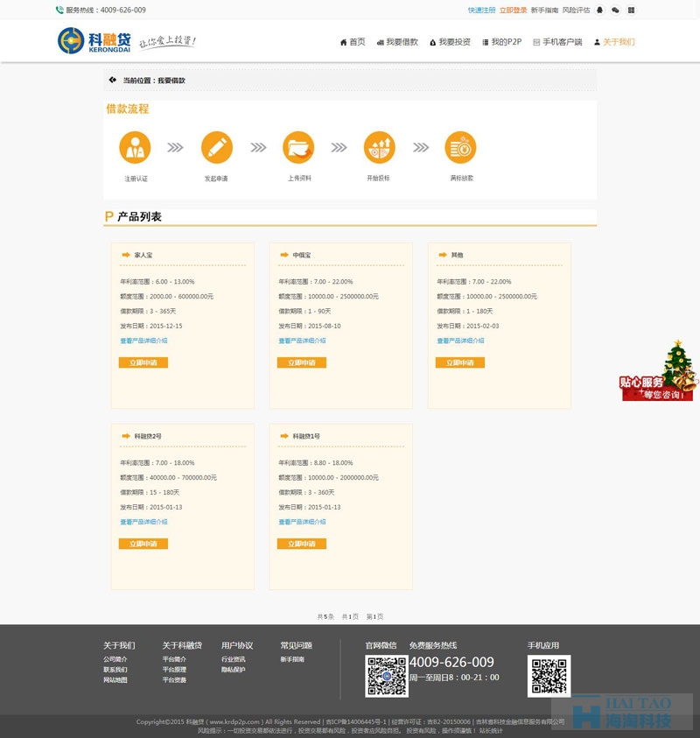Image resolution: width=700 pixels, height=738 pixels.
Task: Open the 首页 menu item
Action: tap(353, 42)
